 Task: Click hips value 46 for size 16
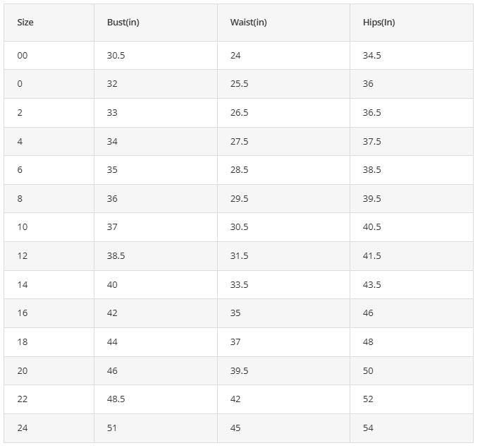368,313
